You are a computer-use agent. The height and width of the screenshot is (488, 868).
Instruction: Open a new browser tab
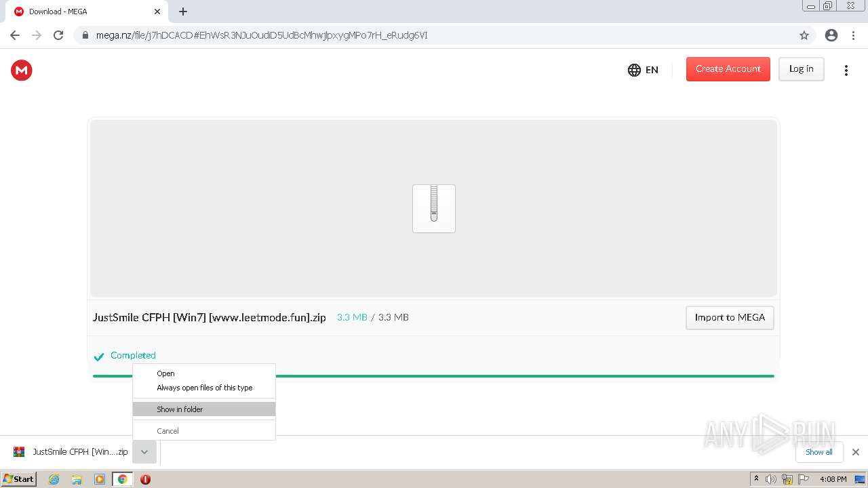click(x=183, y=12)
